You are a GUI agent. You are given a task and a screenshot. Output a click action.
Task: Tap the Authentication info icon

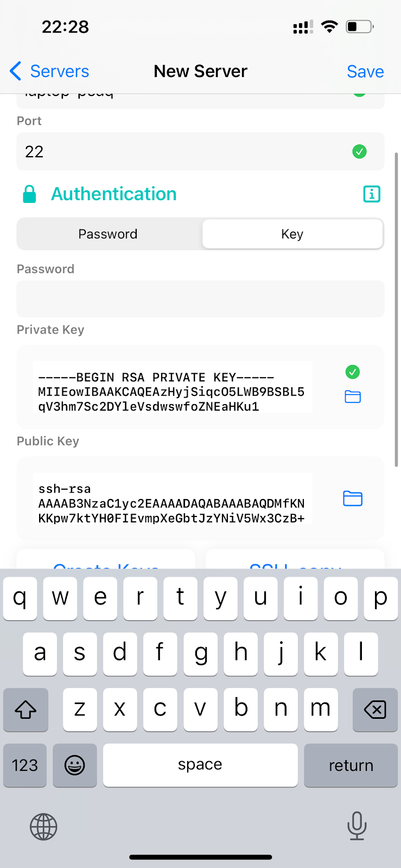[372, 194]
